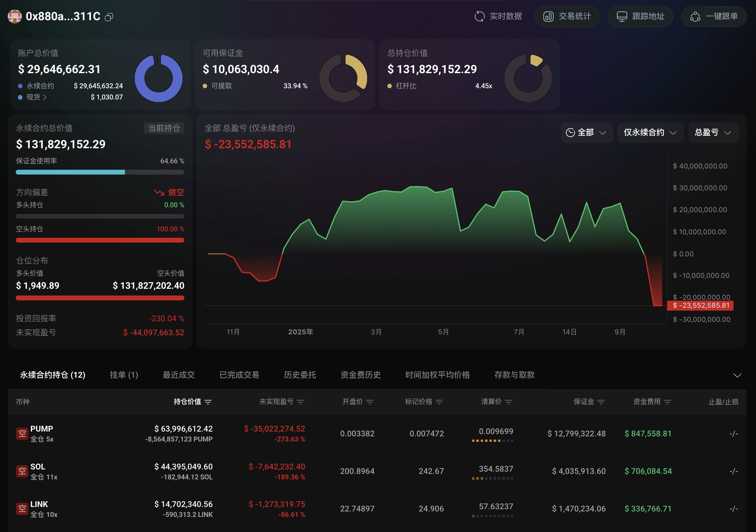Switch to the 历史委托 tab
This screenshot has height=532, width=756.
[x=300, y=375]
